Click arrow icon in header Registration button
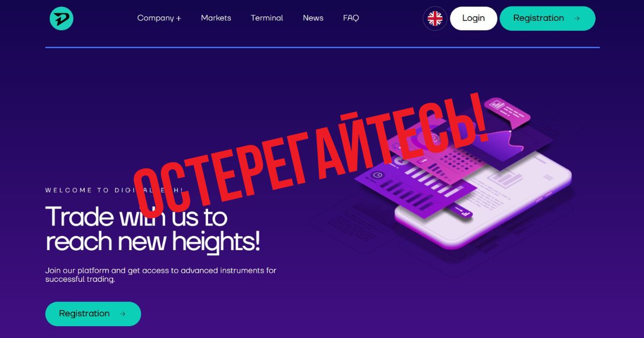The image size is (644, 338). (x=577, y=18)
